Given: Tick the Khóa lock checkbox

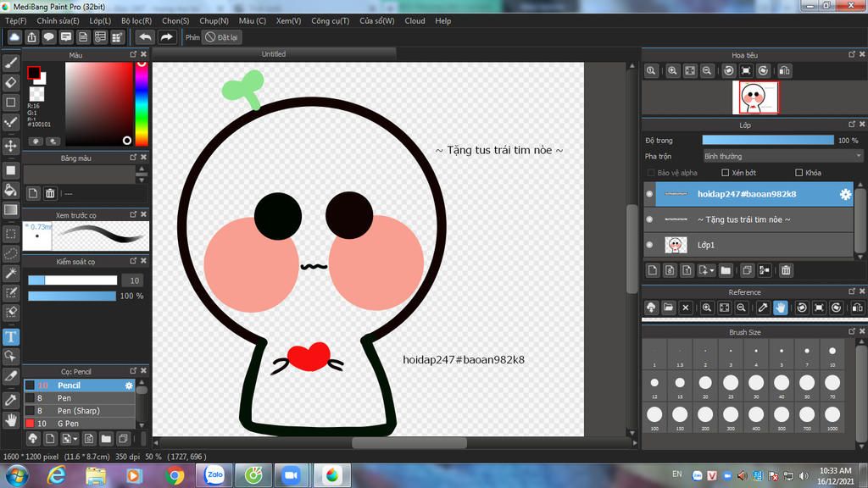Looking at the screenshot, I should click(x=798, y=173).
